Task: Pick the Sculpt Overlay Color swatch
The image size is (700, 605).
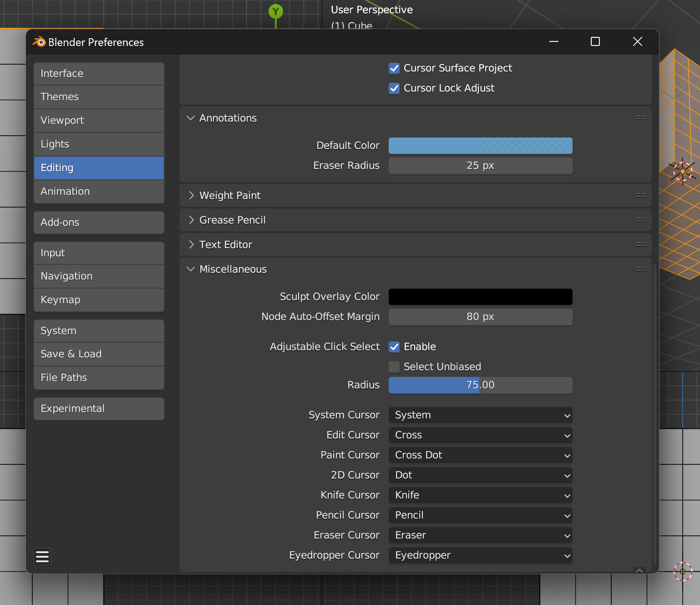Action: pyautogui.click(x=481, y=297)
